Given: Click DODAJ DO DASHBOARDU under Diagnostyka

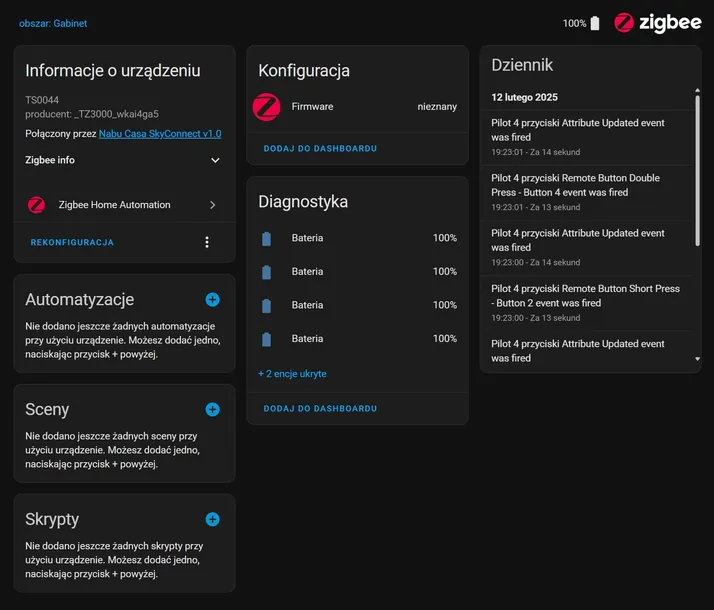Looking at the screenshot, I should [x=320, y=408].
